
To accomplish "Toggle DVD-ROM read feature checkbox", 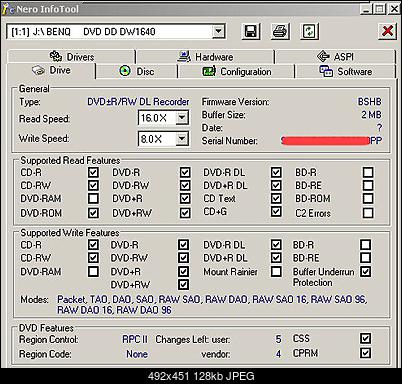I will (x=93, y=213).
